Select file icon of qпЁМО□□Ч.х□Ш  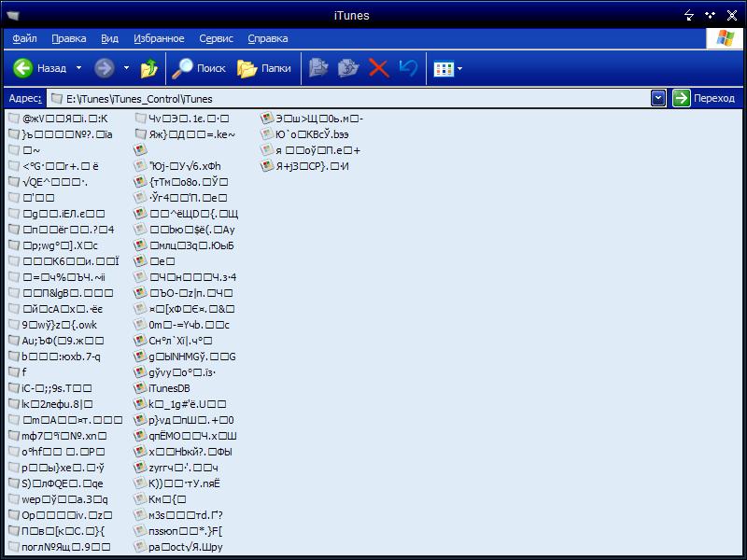tap(140, 436)
